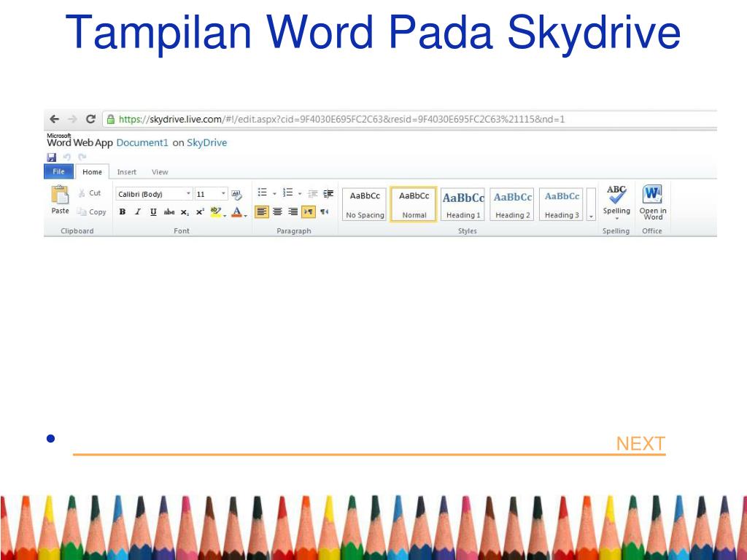Expand the font color dropdown arrow
This screenshot has height=560, width=747.
coord(246,215)
